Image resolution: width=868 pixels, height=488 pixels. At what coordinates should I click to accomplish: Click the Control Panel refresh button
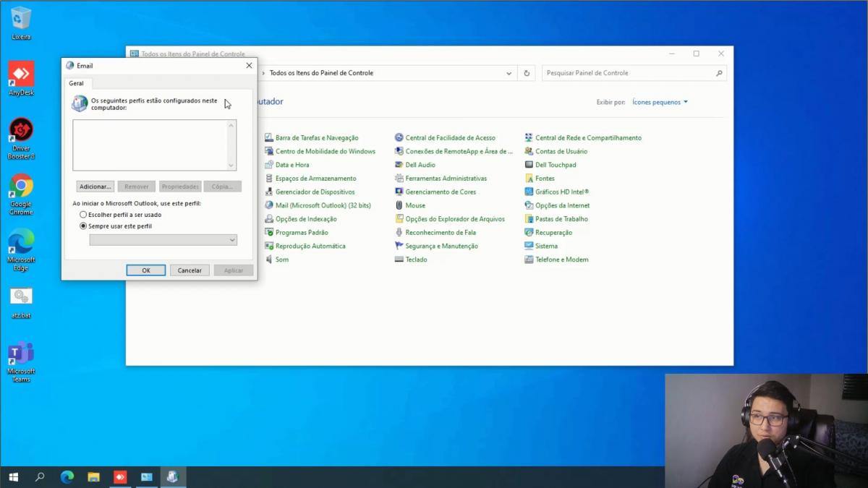527,73
